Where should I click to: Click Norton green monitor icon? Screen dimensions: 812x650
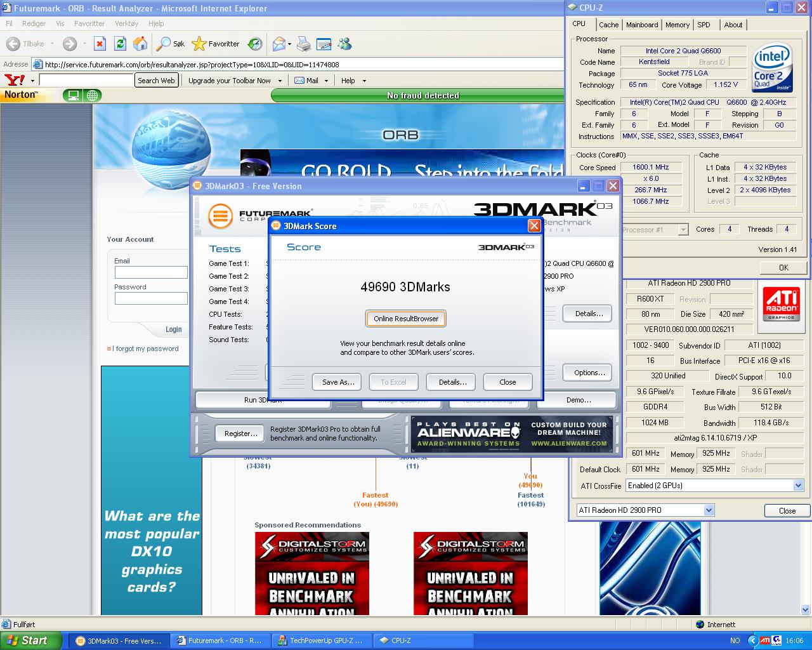click(x=74, y=95)
